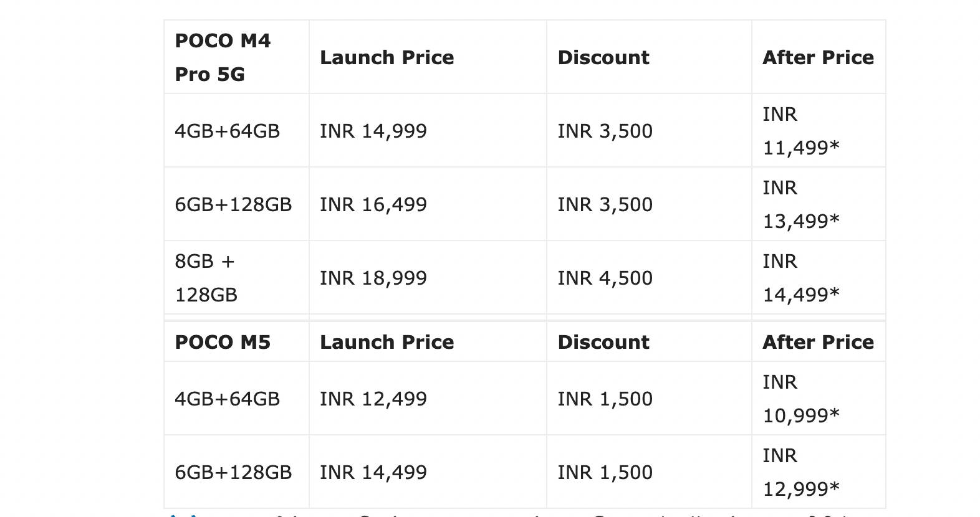
Task: Click After Price header in the top row
Action: (818, 57)
